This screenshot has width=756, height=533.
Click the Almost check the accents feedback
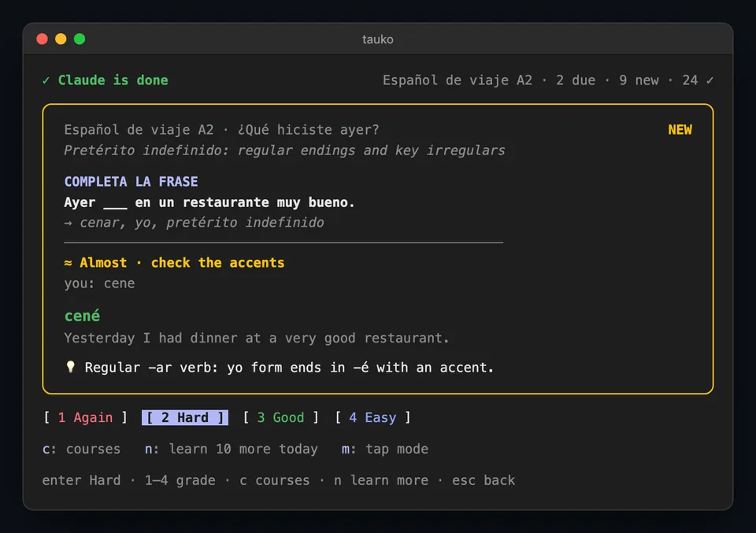coord(175,263)
